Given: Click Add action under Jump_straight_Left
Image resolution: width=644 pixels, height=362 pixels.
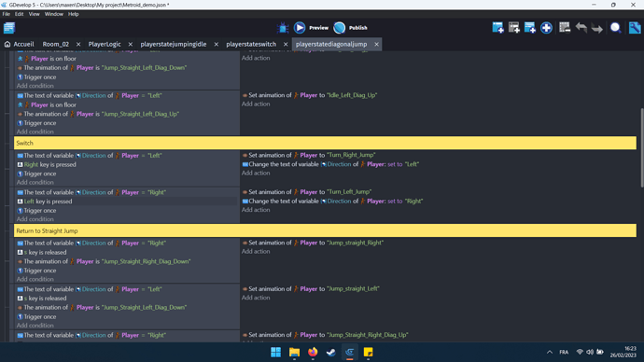Looking at the screenshot, I should point(256,298).
